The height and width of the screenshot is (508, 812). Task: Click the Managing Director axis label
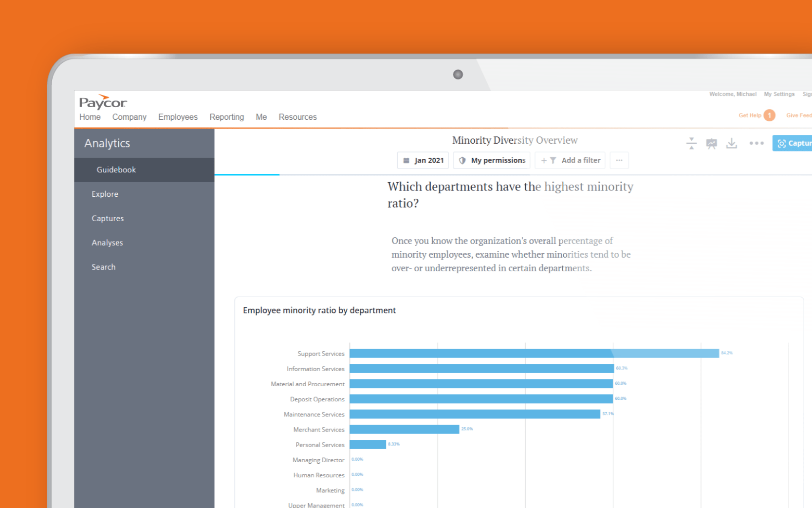click(318, 460)
